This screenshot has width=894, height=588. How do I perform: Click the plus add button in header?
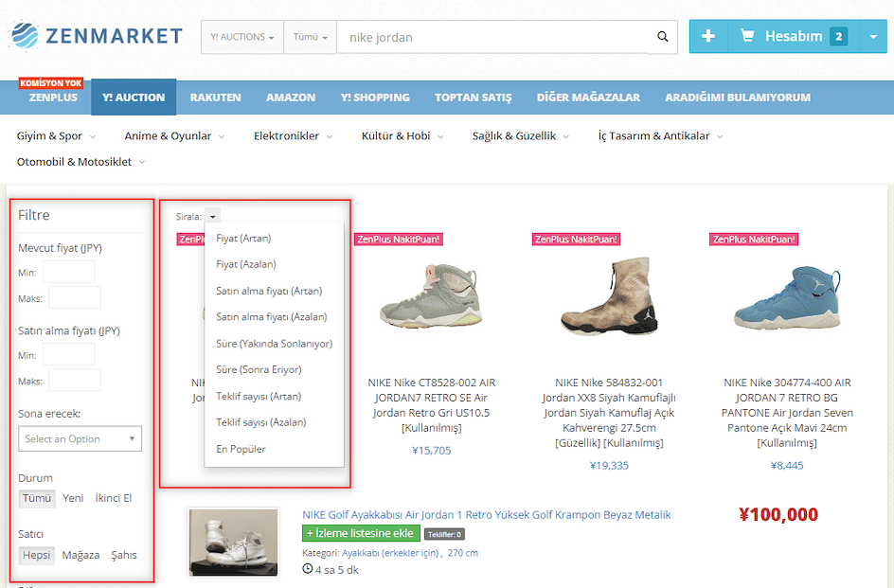[708, 37]
